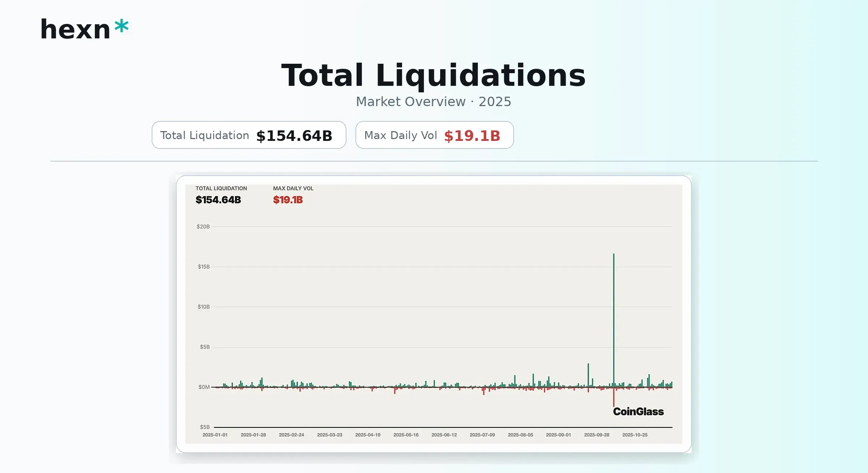Viewport: 868px width, 473px height.
Task: Click the 2025-09-28 date label
Action: point(597,435)
